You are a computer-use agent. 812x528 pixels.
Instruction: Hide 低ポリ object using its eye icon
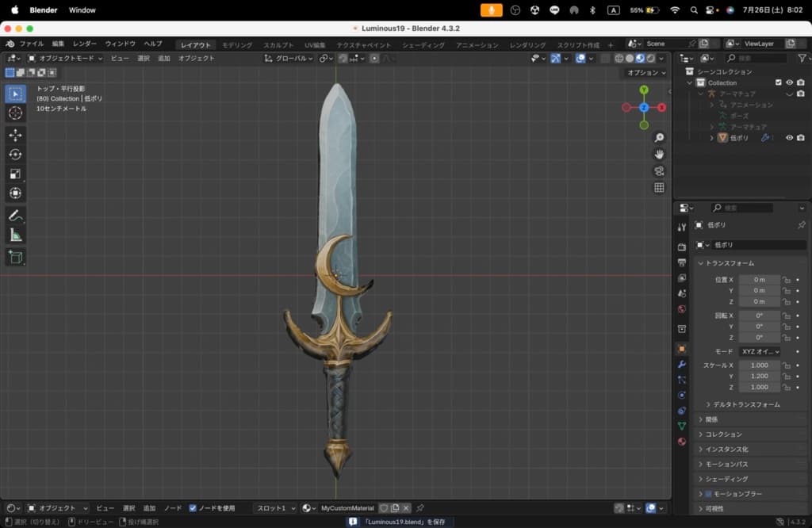coord(789,138)
